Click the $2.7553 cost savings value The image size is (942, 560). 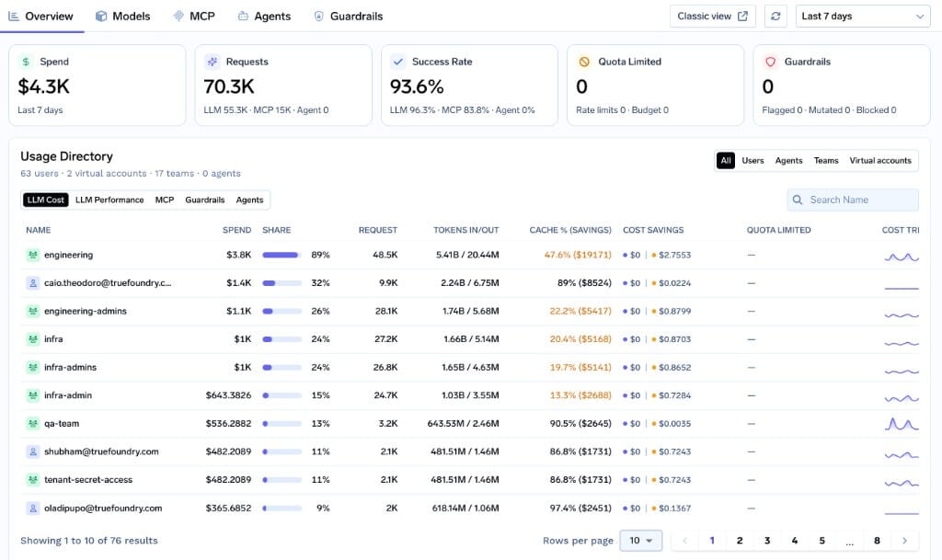pyautogui.click(x=674, y=255)
